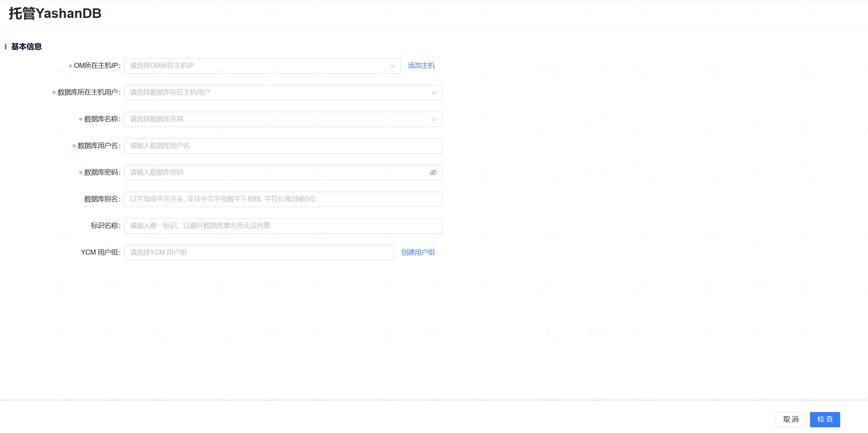Focus the 数据库别名 text field

pyautogui.click(x=283, y=199)
